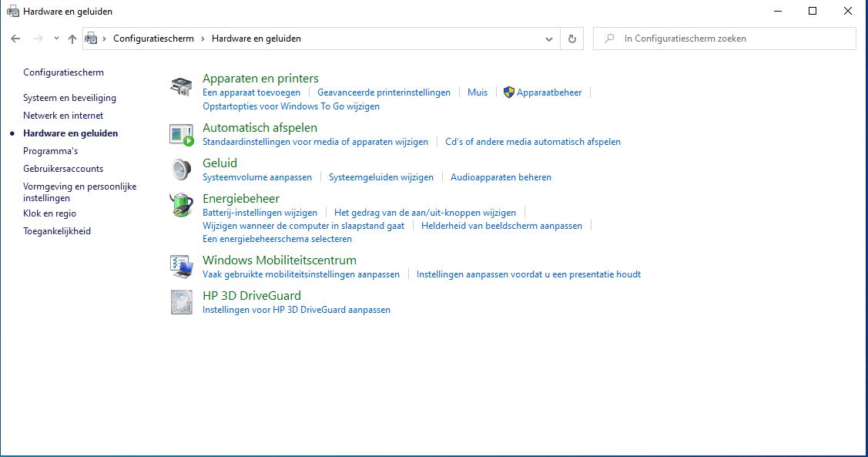868x457 pixels.
Task: Open the Apparaten en printers icon
Action: [x=181, y=87]
